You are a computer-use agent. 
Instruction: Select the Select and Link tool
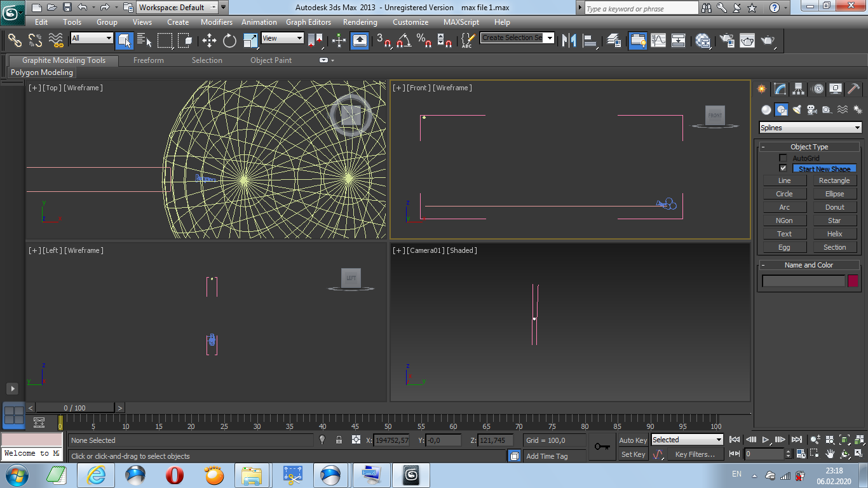point(15,41)
